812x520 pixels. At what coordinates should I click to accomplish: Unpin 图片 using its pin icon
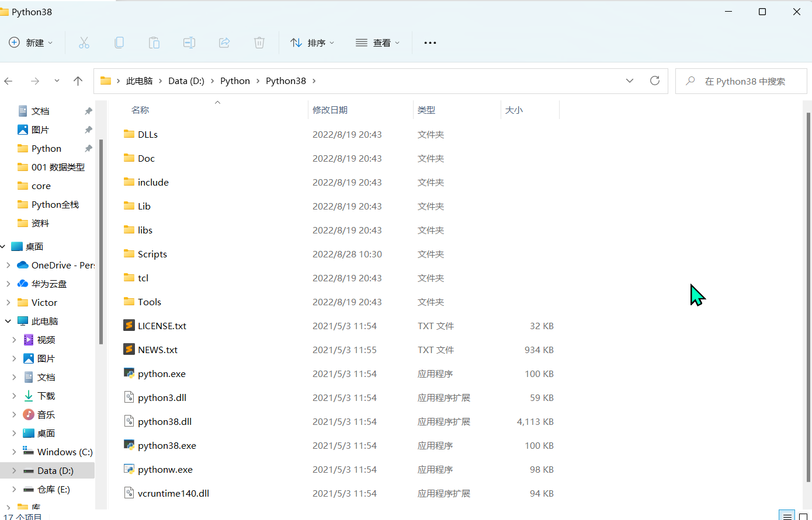click(88, 130)
